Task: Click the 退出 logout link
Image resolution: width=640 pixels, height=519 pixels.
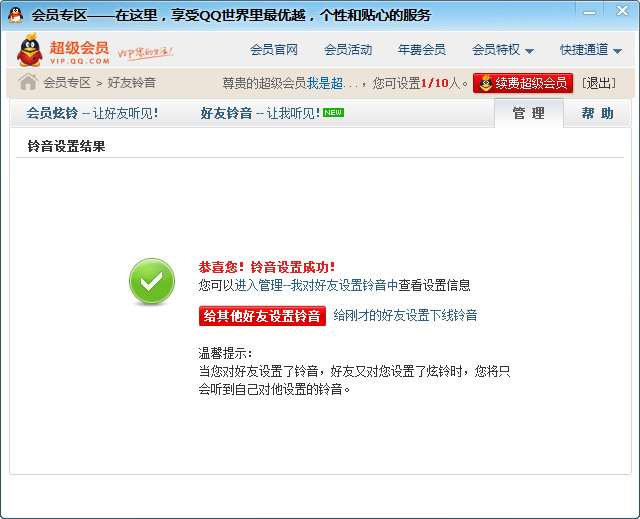Action: point(599,83)
